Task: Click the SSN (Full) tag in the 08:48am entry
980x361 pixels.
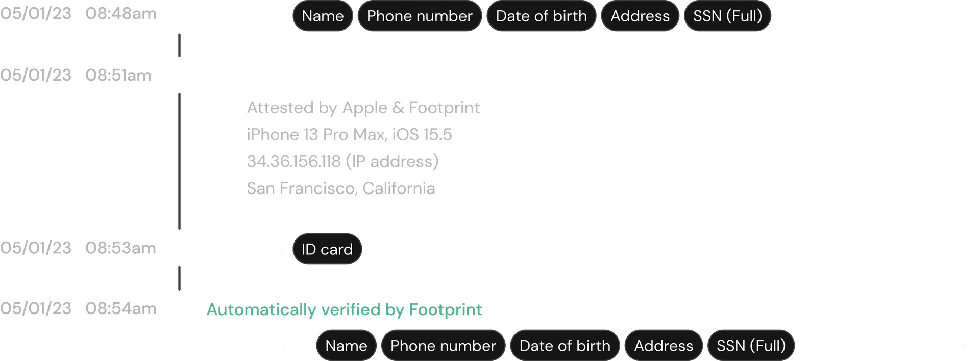Action: pyautogui.click(x=727, y=16)
